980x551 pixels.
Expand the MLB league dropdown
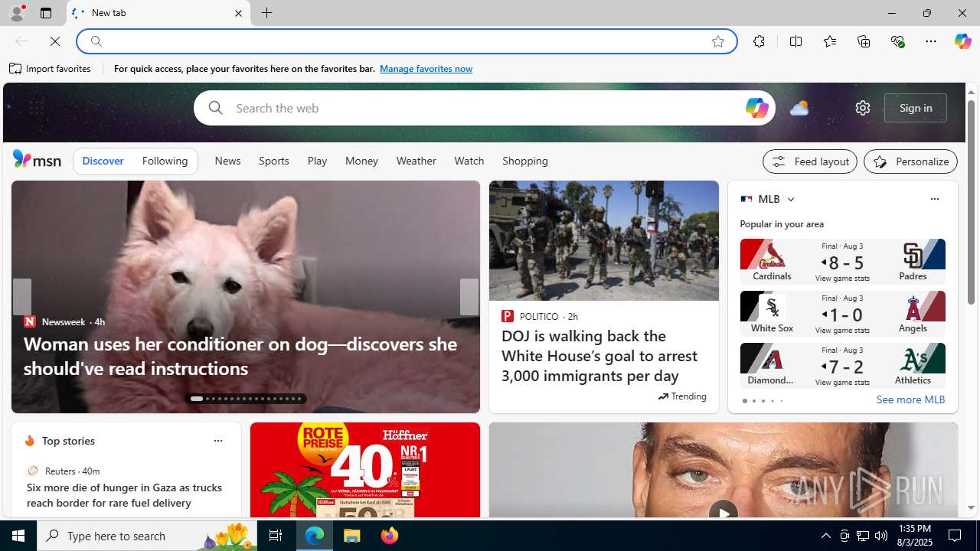click(790, 200)
